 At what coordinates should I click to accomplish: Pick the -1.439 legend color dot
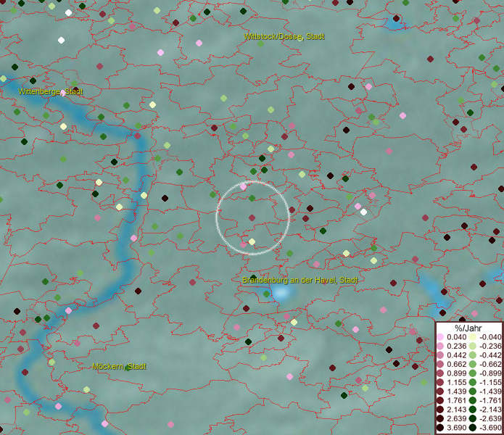click(473, 391)
